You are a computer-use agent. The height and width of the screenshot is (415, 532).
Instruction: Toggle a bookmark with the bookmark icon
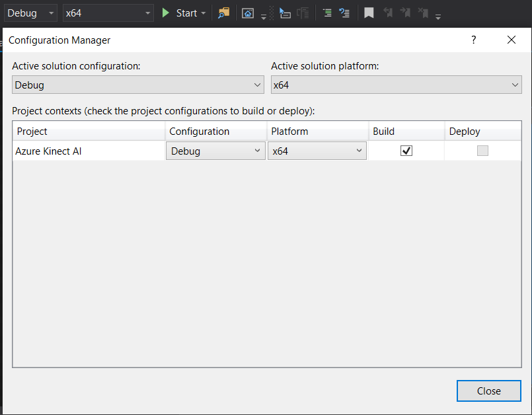click(x=369, y=13)
